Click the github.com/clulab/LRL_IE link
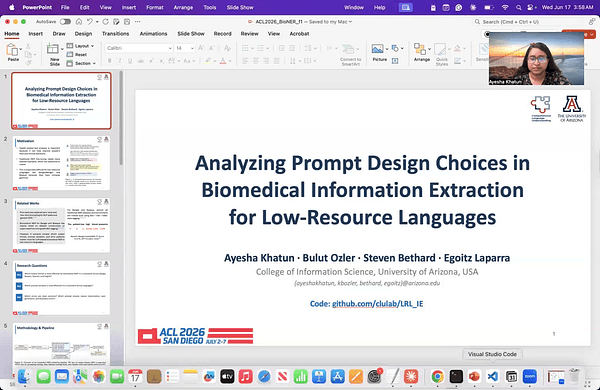Screen dimensions: 600x390 point(377,304)
